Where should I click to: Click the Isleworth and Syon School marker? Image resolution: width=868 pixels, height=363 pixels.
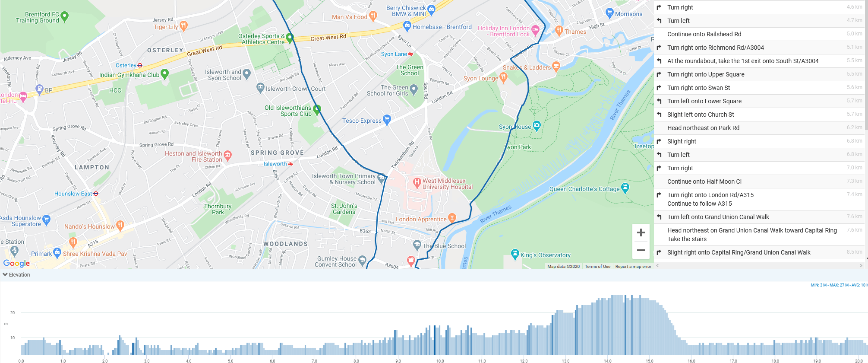[246, 74]
